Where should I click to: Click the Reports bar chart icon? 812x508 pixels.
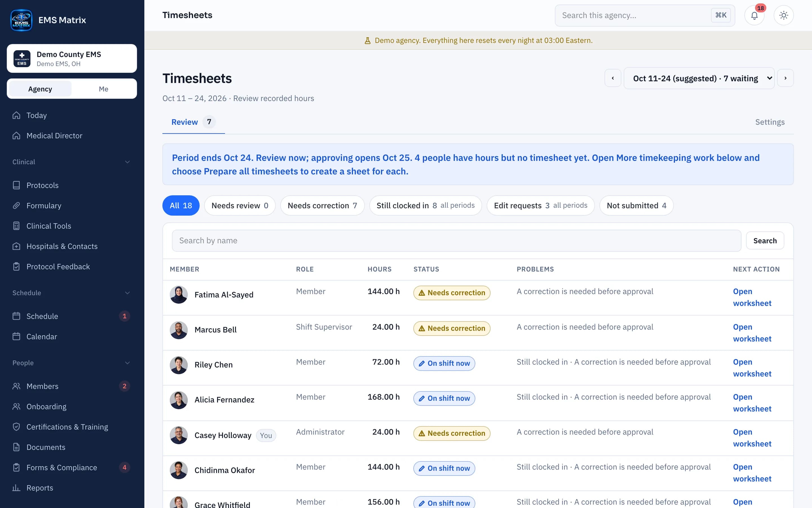point(16,488)
